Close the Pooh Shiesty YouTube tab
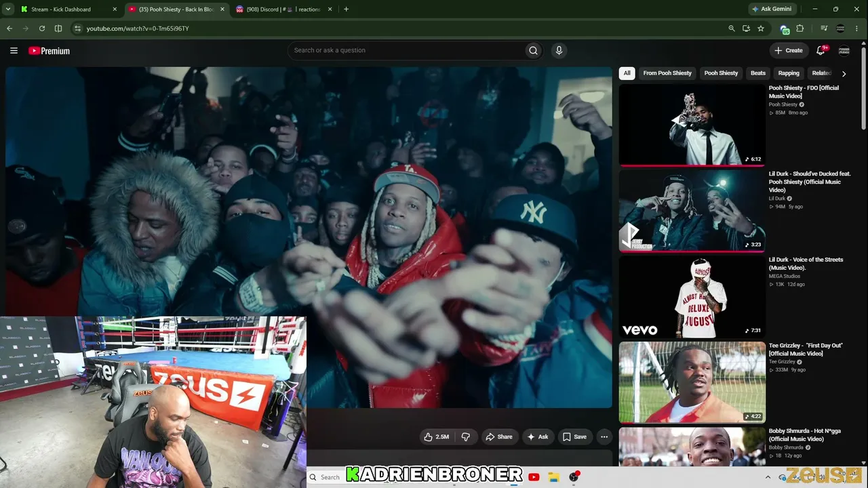This screenshot has width=868, height=488. [x=222, y=9]
